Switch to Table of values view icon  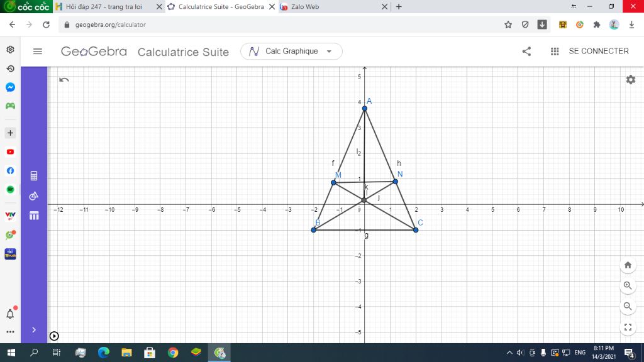click(34, 216)
